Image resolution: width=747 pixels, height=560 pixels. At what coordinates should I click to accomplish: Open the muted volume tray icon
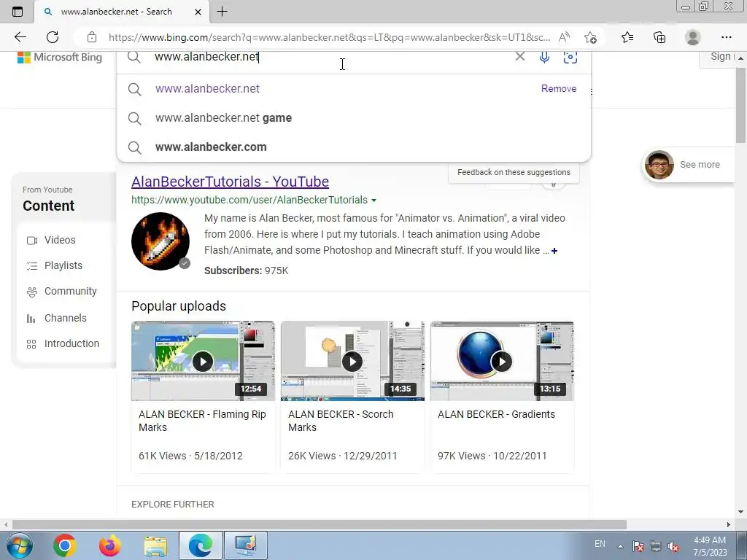[x=673, y=546]
